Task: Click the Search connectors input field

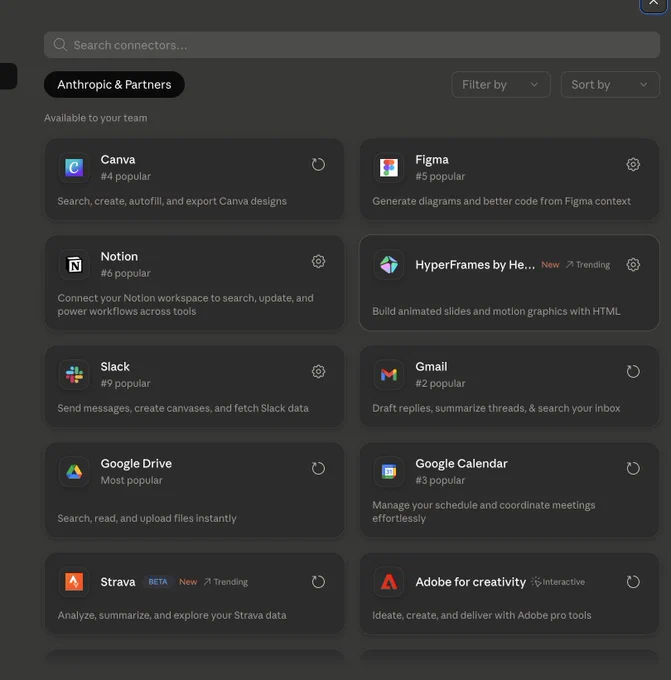Action: point(352,45)
